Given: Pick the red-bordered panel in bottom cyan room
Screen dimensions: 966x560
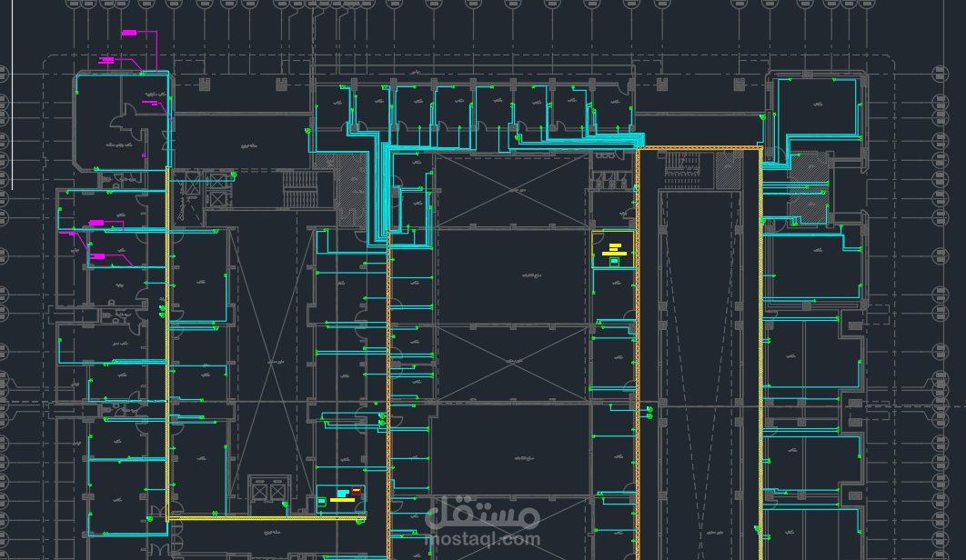Looking at the screenshot, I should pos(357,490).
